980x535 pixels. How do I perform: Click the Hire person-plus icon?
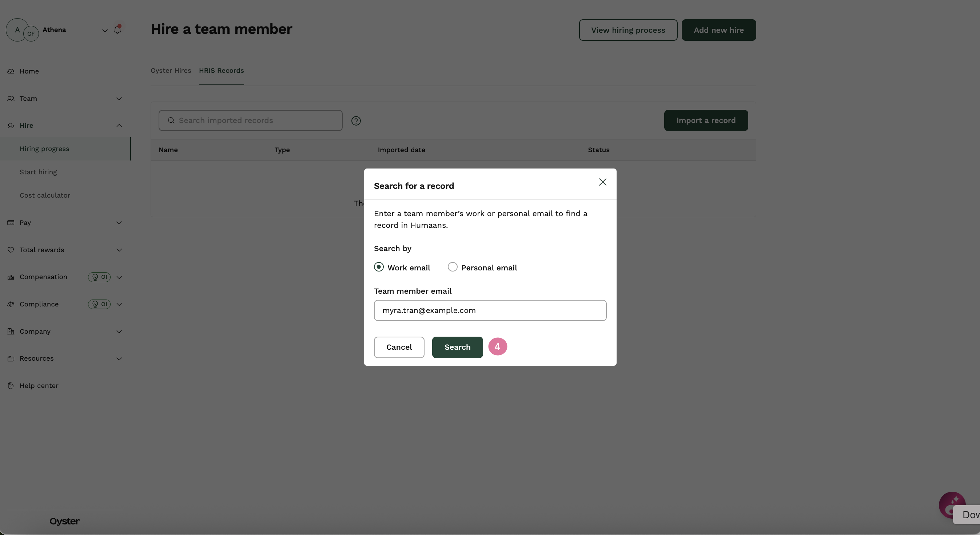coord(11,126)
